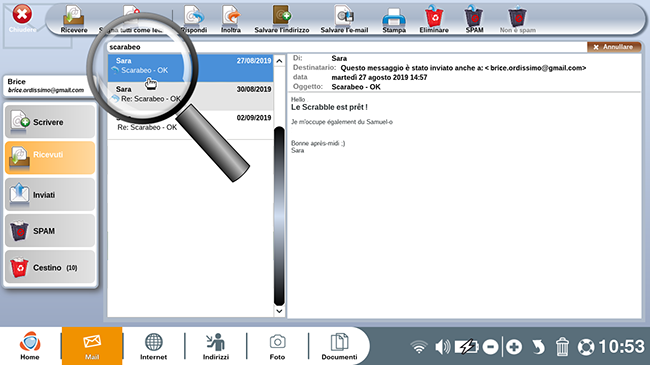The width and height of the screenshot is (650, 365).
Task: Click the zoom out minus icon
Action: (x=490, y=347)
